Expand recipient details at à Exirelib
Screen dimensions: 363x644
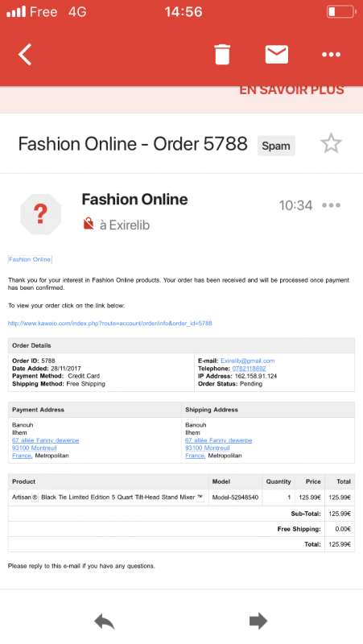click(125, 225)
